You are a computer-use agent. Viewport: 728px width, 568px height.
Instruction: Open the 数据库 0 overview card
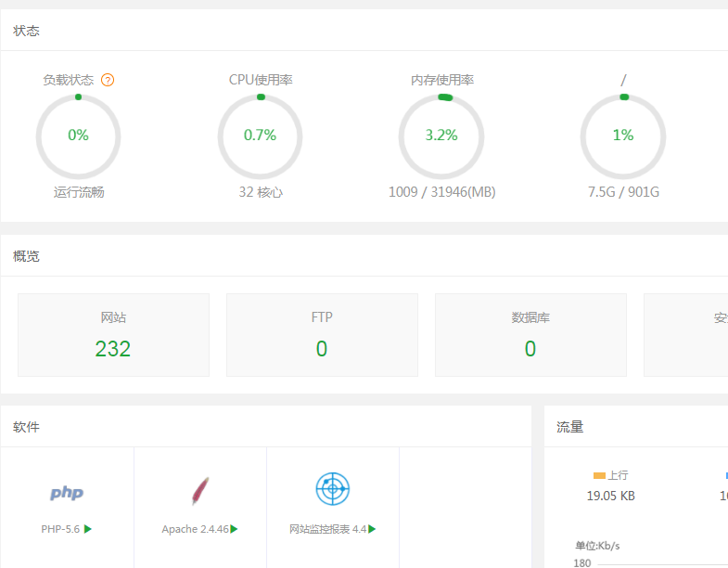pyautogui.click(x=530, y=335)
